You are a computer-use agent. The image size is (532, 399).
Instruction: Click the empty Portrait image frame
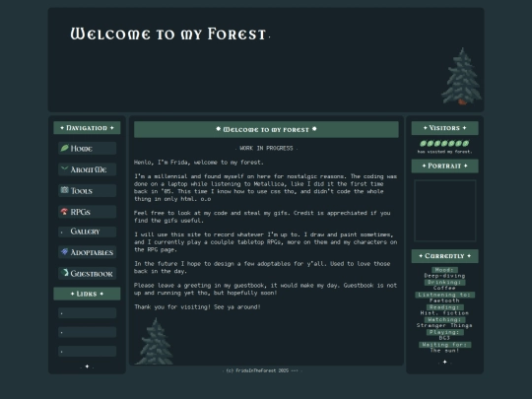tap(444, 211)
